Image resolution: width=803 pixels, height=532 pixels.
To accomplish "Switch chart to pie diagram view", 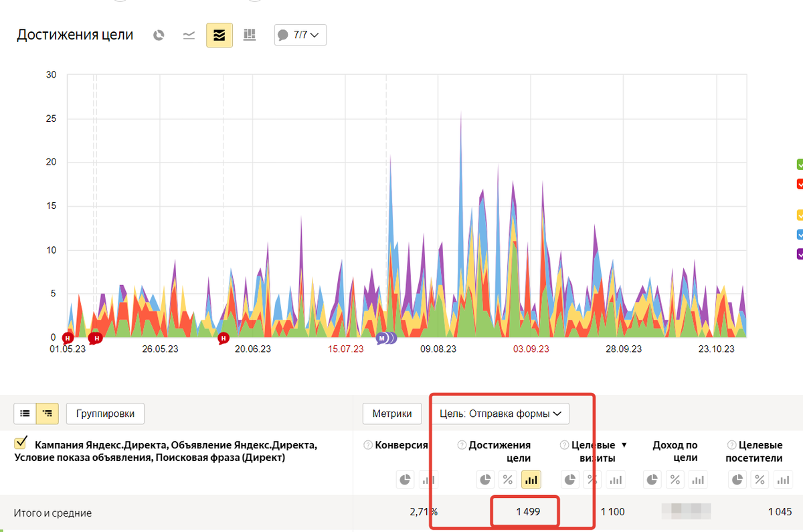I will point(159,35).
